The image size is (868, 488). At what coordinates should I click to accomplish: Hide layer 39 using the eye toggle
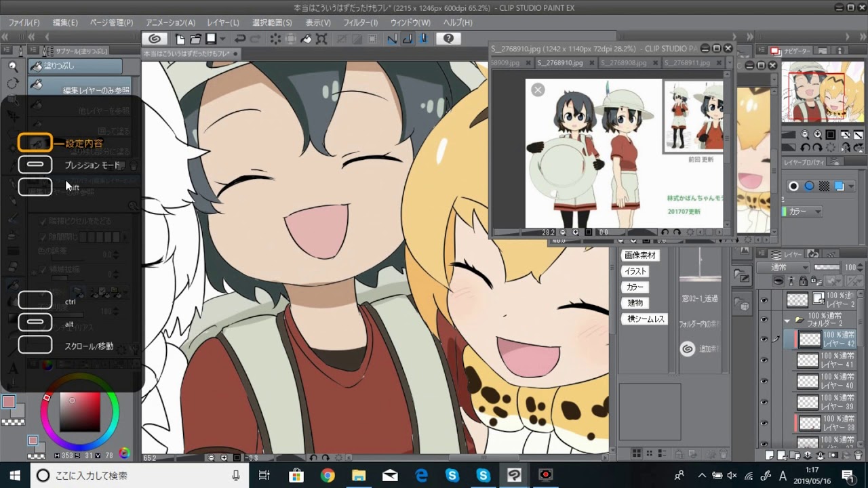point(764,403)
